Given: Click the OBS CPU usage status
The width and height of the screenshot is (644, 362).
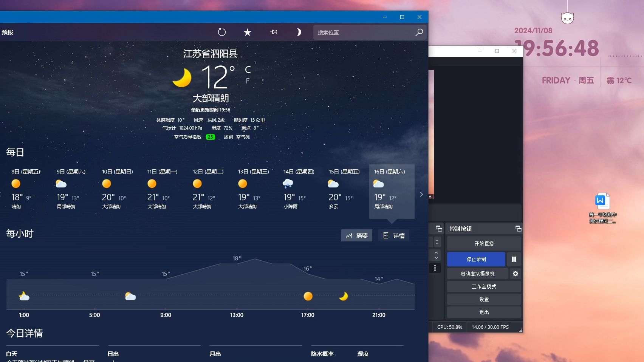Looking at the screenshot, I should pos(450,327).
